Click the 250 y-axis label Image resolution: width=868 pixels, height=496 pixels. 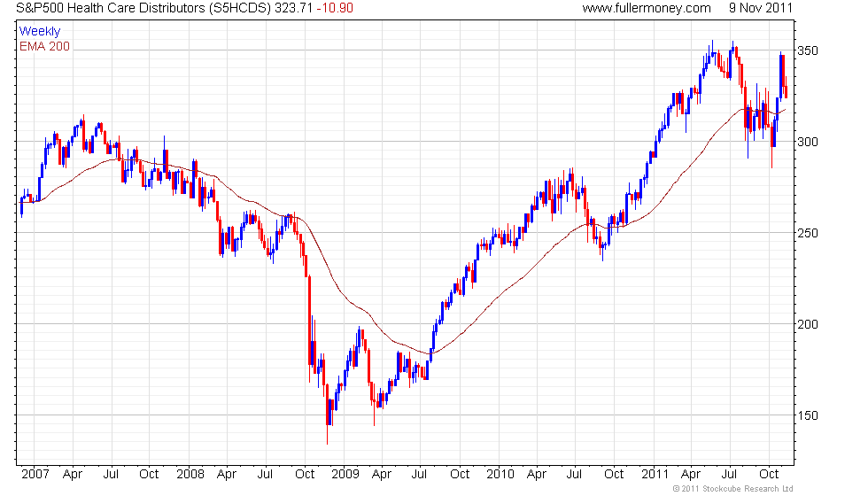tap(807, 233)
